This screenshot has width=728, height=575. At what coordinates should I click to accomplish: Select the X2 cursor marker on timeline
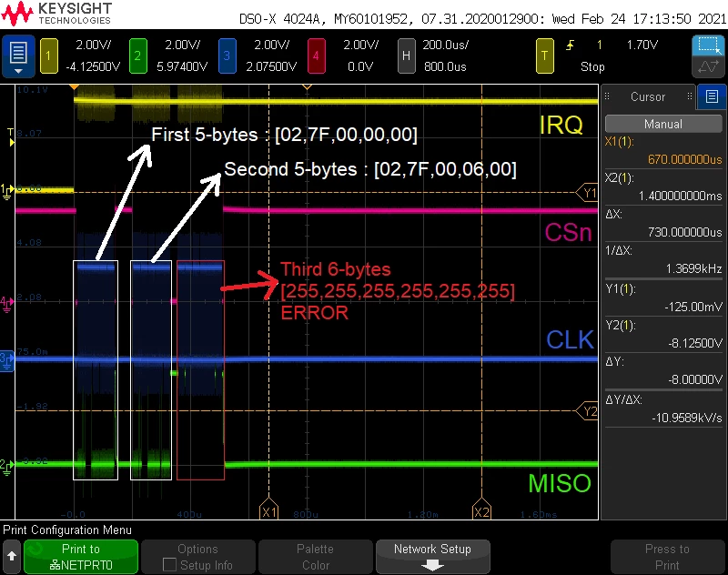pyautogui.click(x=481, y=510)
